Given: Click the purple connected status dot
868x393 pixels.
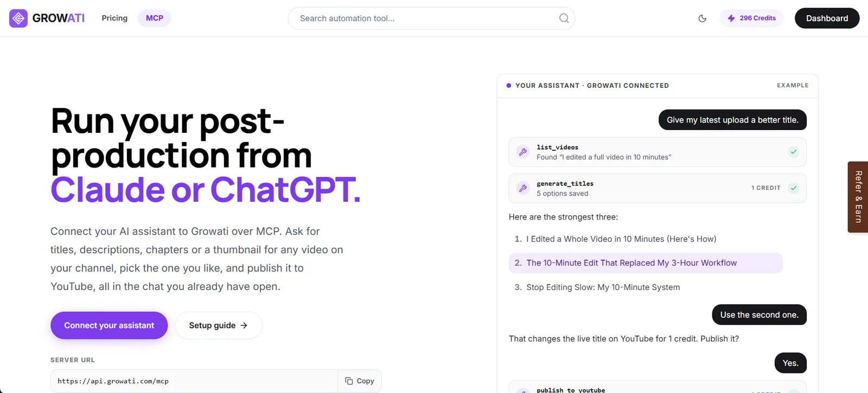Looking at the screenshot, I should click(508, 86).
